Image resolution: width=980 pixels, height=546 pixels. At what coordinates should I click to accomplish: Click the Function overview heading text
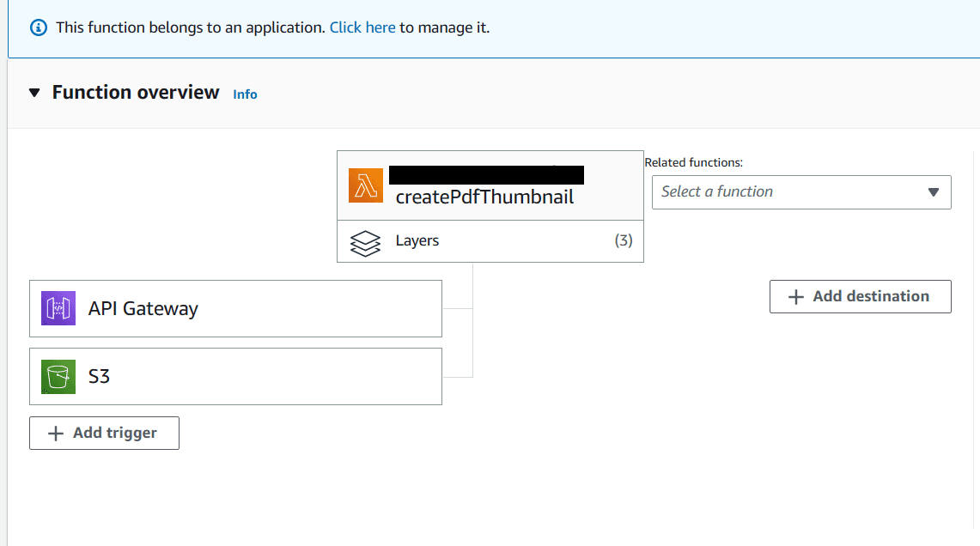click(136, 93)
